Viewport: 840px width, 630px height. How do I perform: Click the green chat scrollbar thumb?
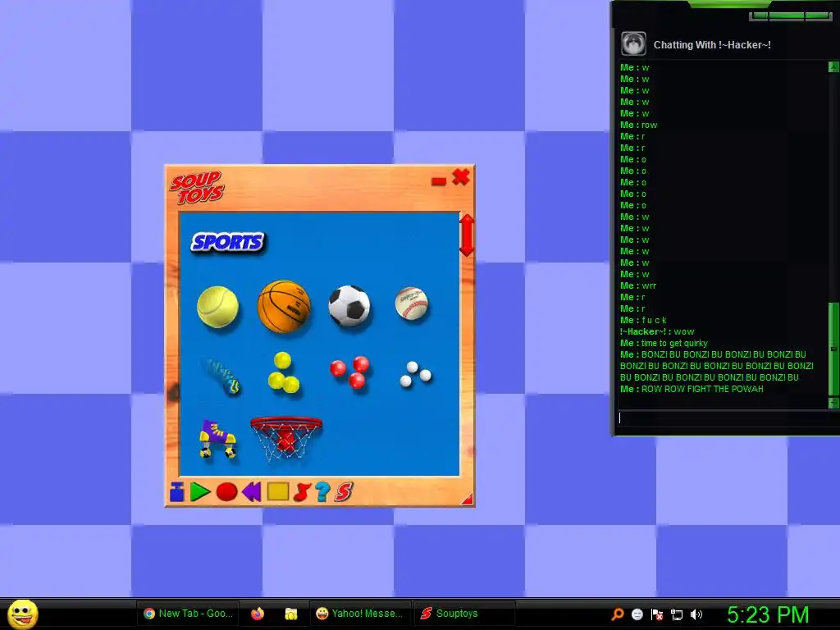pos(833,349)
